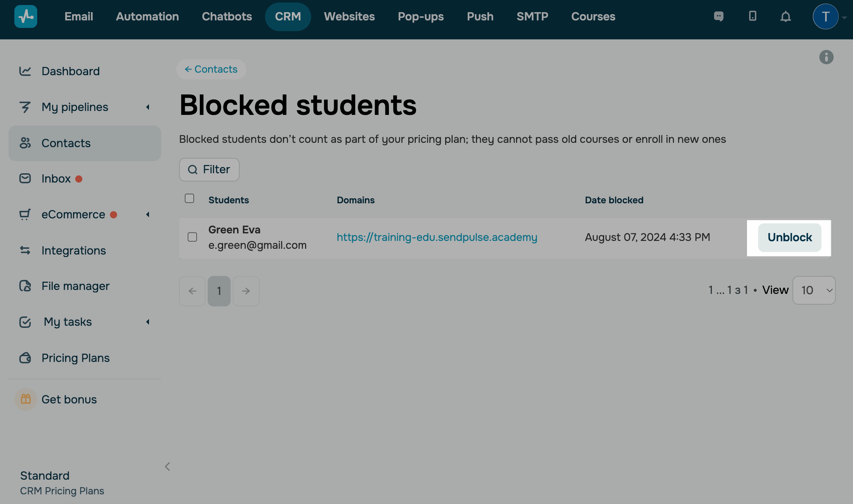This screenshot has width=853, height=504.
Task: Go to next page arrow
Action: [246, 291]
